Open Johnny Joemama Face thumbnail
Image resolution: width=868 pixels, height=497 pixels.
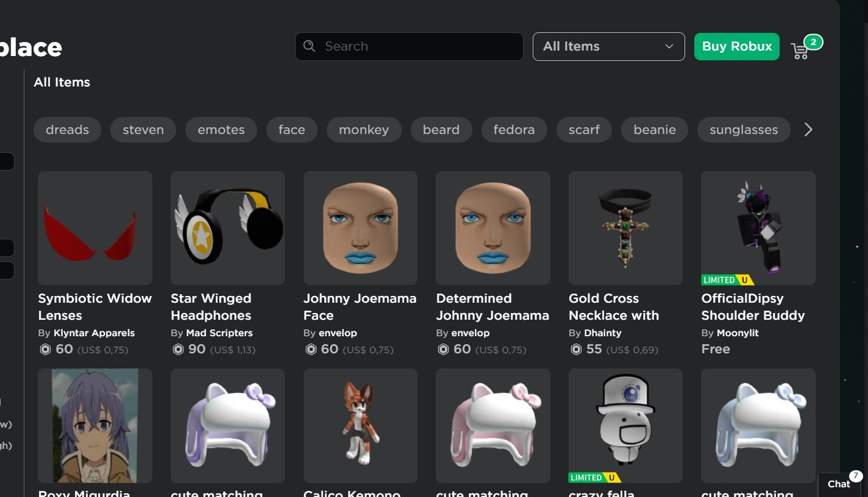tap(360, 228)
